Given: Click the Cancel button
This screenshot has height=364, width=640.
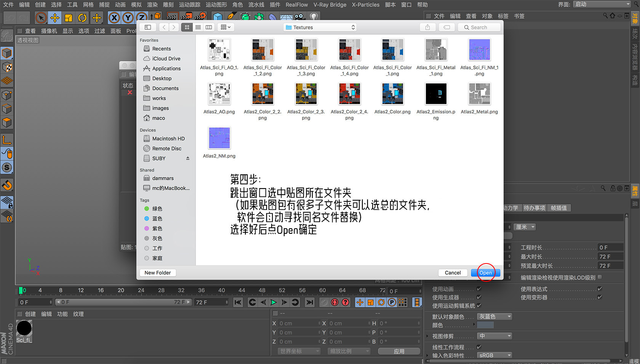Looking at the screenshot, I should click(x=453, y=273).
